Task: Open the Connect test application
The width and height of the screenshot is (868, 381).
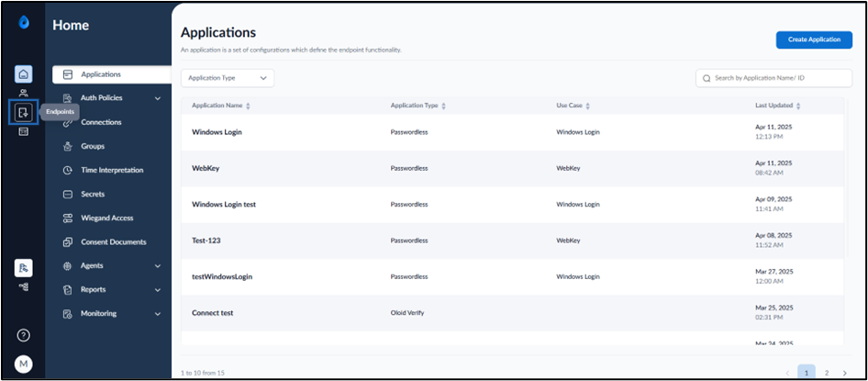Action: (512, 313)
